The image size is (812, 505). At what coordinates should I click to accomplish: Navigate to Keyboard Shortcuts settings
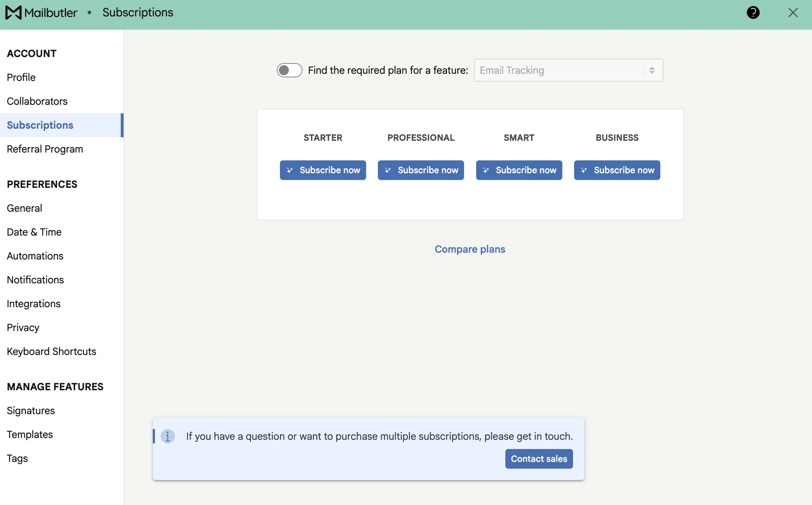[x=51, y=351]
